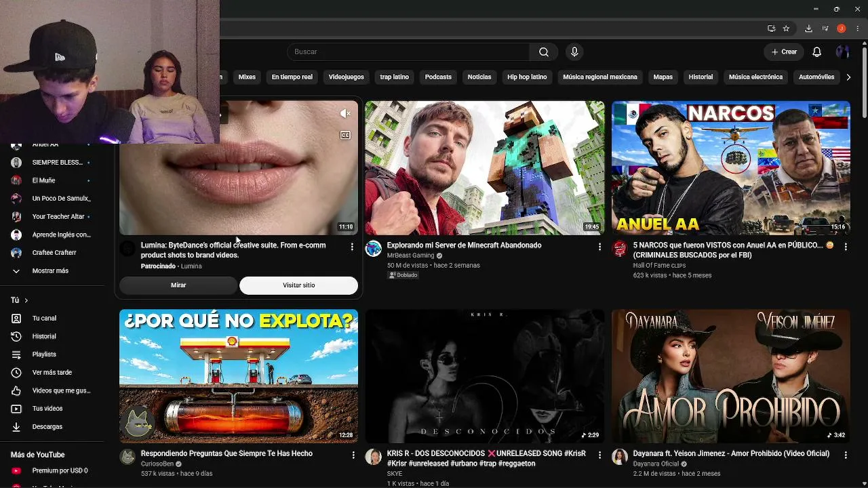Select the Mixes chip
Image resolution: width=868 pixels, height=488 pixels.
pyautogui.click(x=247, y=77)
